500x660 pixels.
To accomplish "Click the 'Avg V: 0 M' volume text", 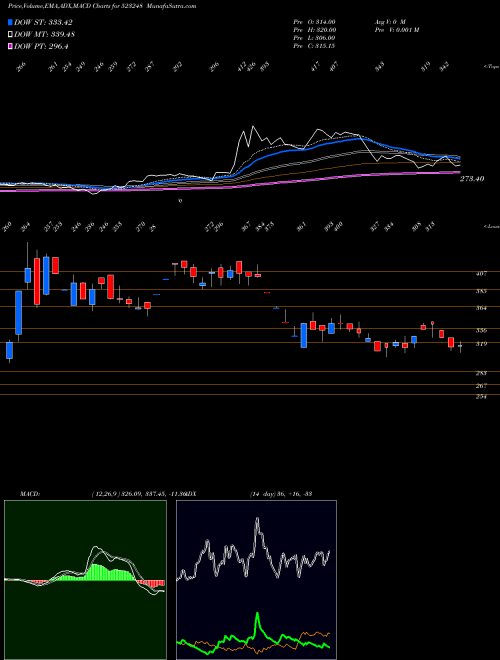I will [389, 22].
